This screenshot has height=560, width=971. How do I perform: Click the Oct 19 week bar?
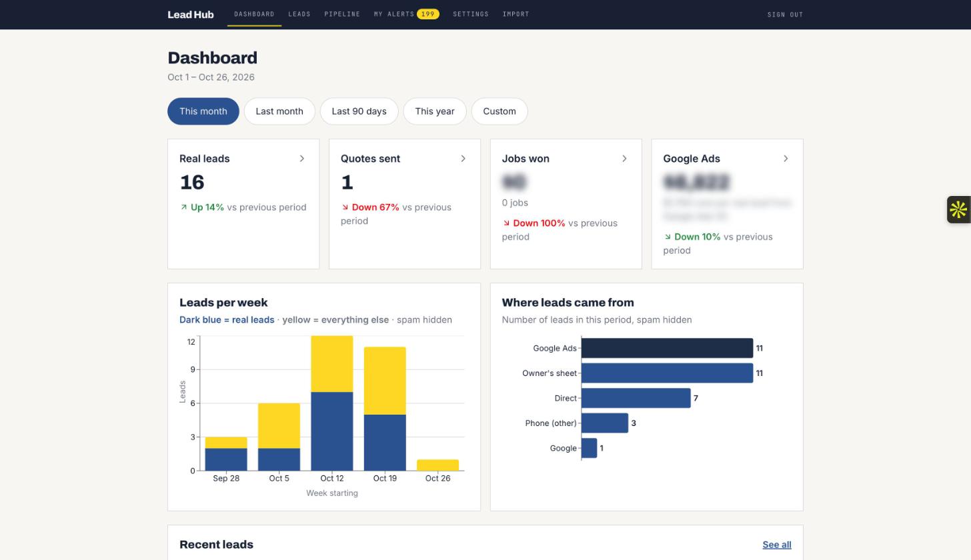[x=385, y=409]
